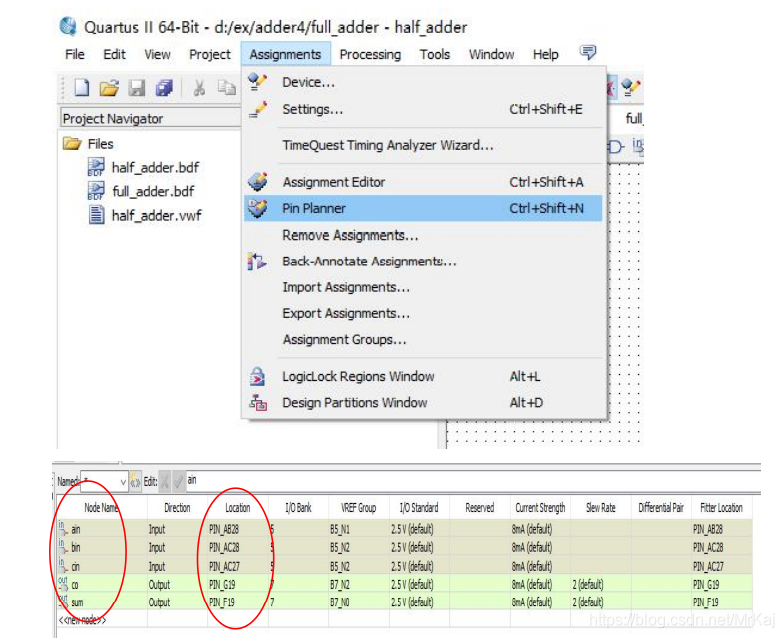The height and width of the screenshot is (638, 784).
Task: Open the Tools menu
Action: [x=434, y=54]
